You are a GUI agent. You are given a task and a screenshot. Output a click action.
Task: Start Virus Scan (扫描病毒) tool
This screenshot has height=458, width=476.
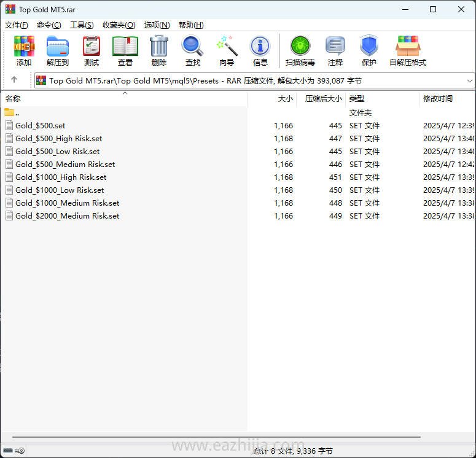[x=300, y=51]
